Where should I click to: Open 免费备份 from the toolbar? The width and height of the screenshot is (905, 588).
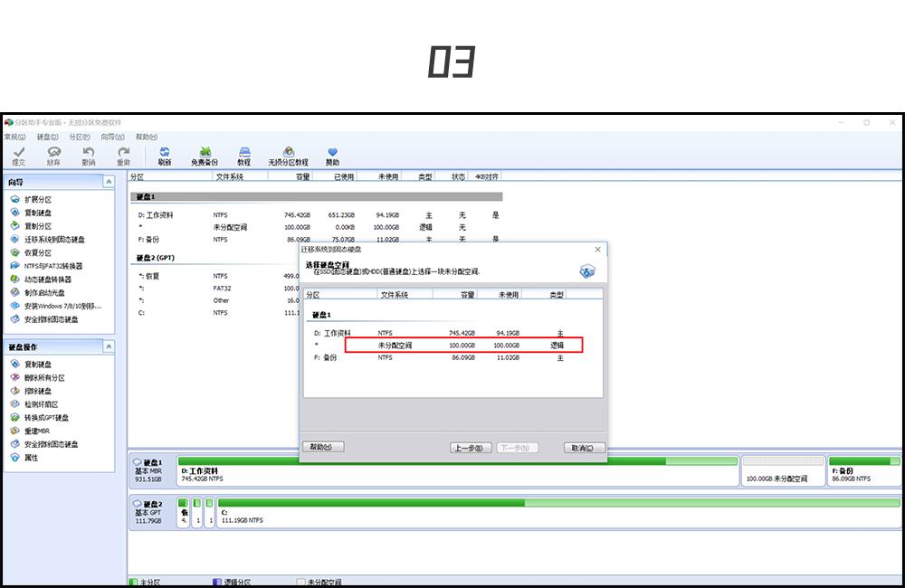(x=205, y=156)
